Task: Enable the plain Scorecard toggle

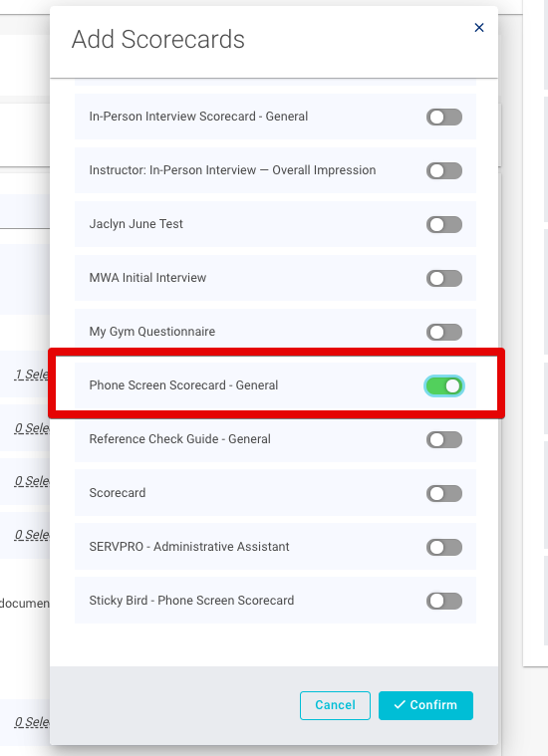Action: 444,493
